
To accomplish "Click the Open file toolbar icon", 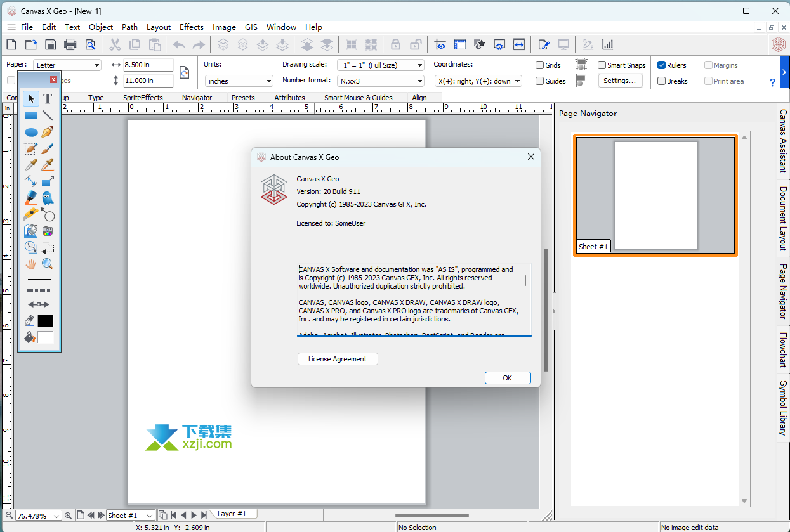I will point(31,44).
